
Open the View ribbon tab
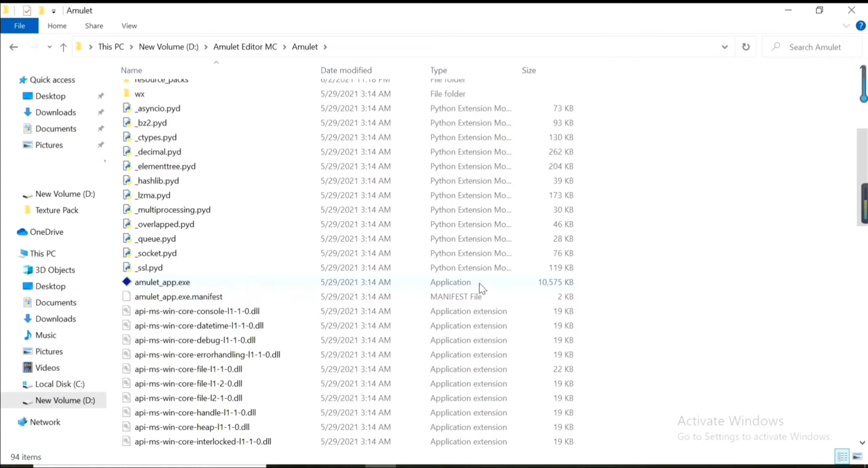click(129, 25)
